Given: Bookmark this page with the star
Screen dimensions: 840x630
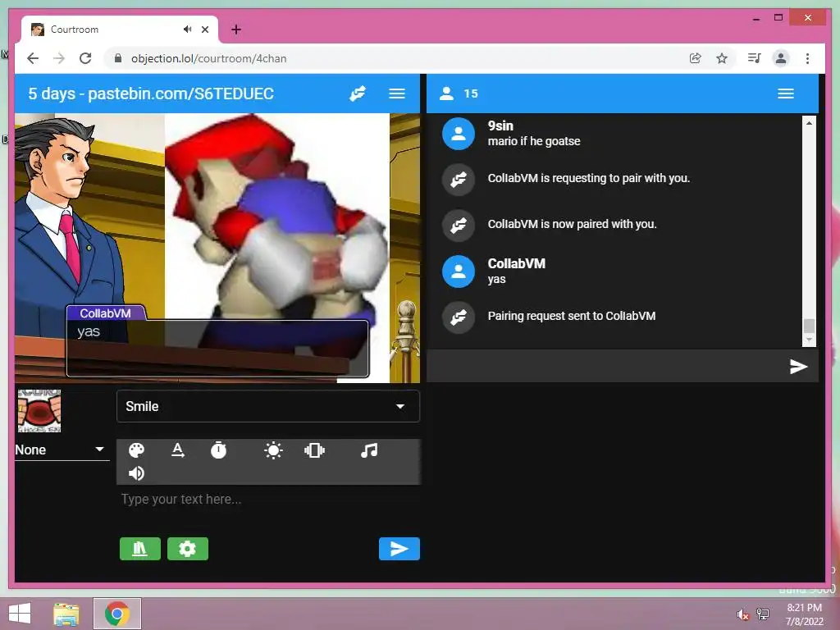Looking at the screenshot, I should pyautogui.click(x=722, y=58).
